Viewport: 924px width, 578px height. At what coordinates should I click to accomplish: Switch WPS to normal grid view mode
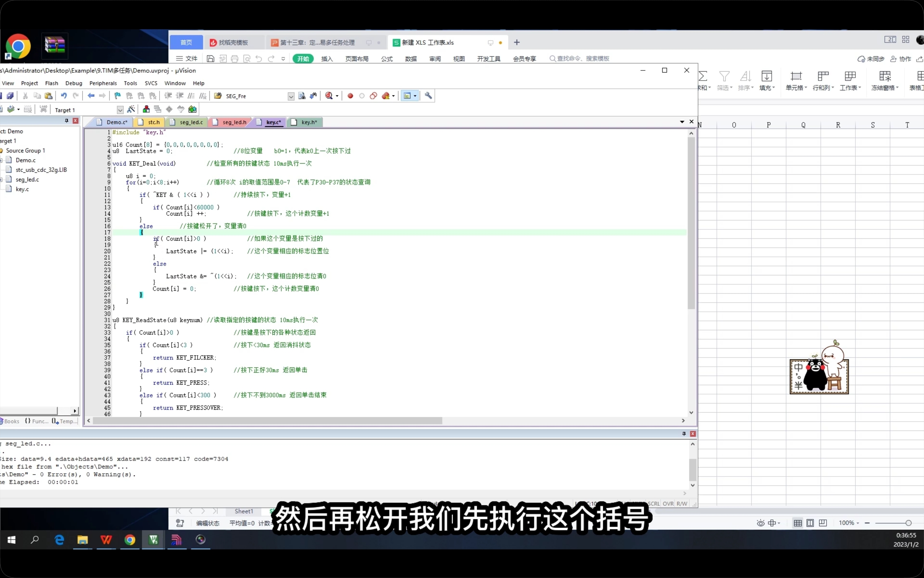tap(798, 523)
